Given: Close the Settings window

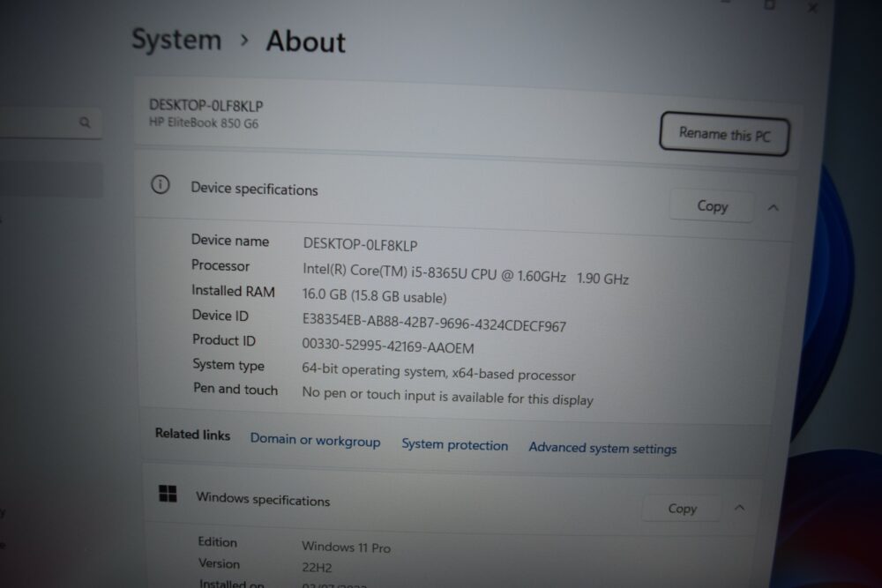Looking at the screenshot, I should click(812, 7).
